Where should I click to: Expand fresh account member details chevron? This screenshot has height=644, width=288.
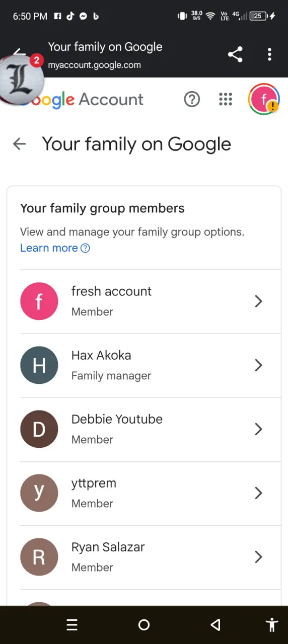258,301
